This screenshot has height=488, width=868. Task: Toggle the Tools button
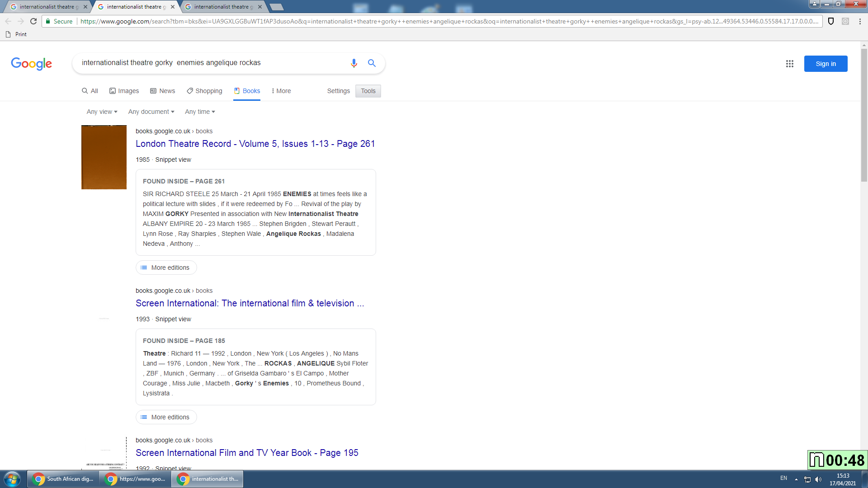tap(368, 91)
